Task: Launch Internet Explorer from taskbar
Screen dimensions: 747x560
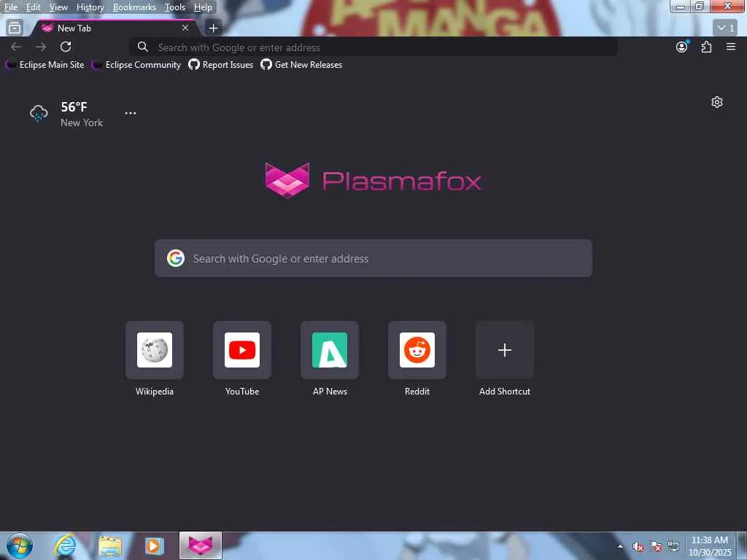Action: click(65, 545)
